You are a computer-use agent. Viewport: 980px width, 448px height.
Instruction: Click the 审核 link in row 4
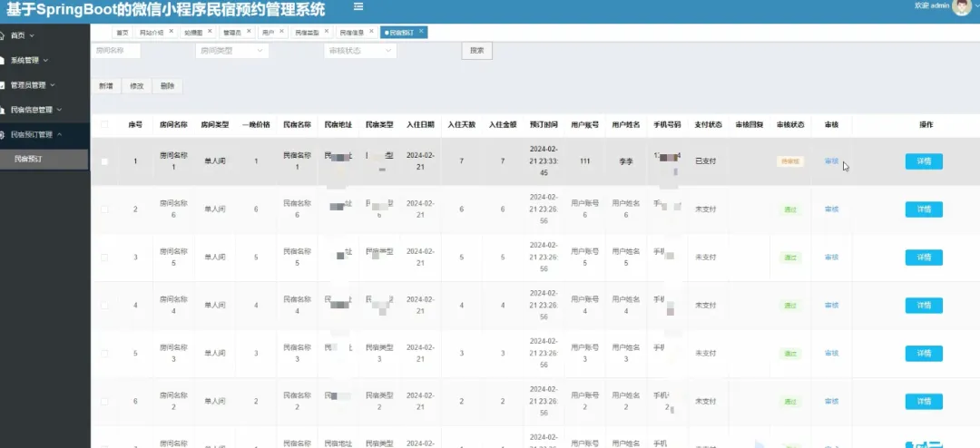pos(831,306)
